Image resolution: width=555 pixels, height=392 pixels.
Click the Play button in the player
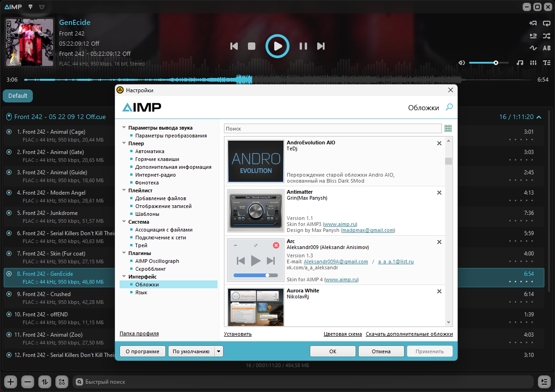tap(277, 46)
